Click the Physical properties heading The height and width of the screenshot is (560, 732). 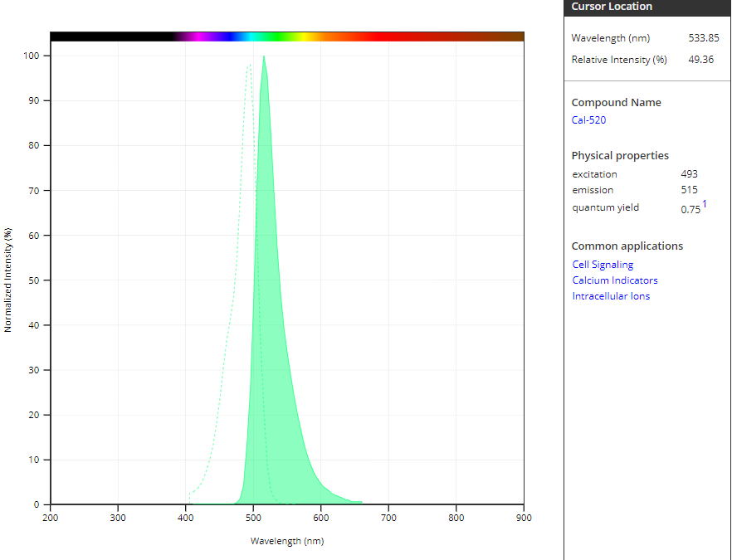pos(620,156)
